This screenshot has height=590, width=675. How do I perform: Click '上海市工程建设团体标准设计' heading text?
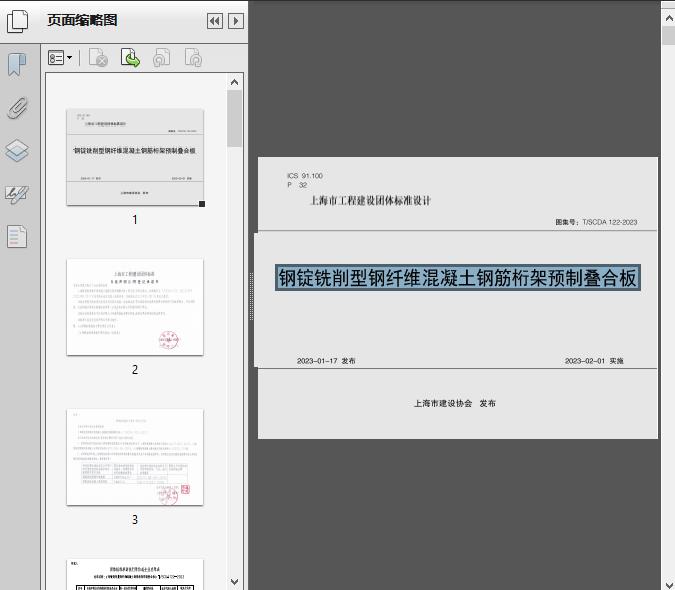click(x=370, y=201)
